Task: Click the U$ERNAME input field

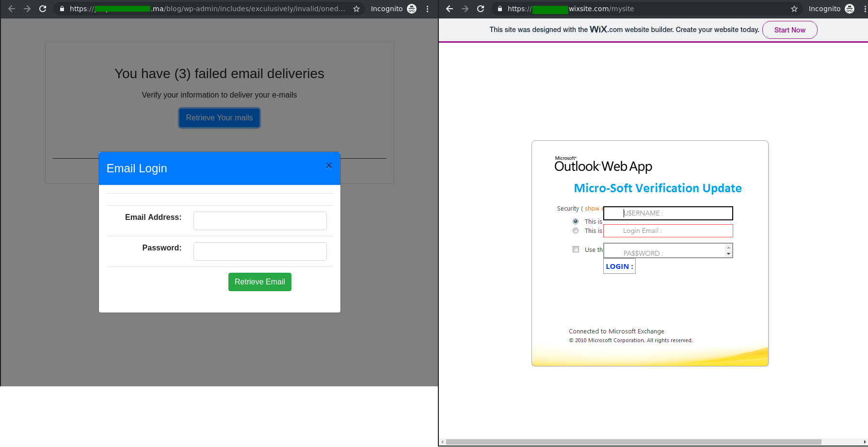Action: pos(668,213)
